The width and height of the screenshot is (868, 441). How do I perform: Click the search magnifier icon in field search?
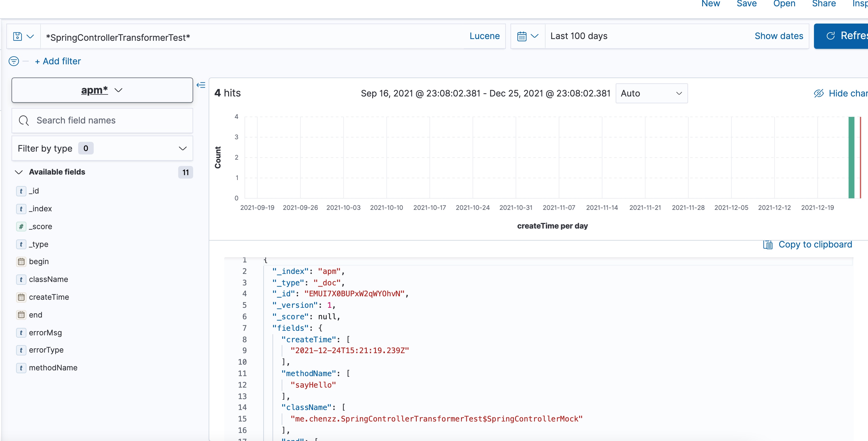(x=24, y=121)
